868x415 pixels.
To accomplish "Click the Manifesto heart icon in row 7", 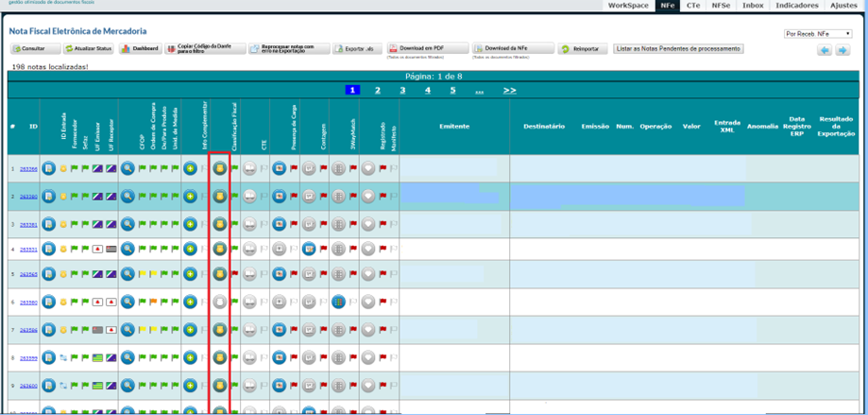I will coord(368,330).
